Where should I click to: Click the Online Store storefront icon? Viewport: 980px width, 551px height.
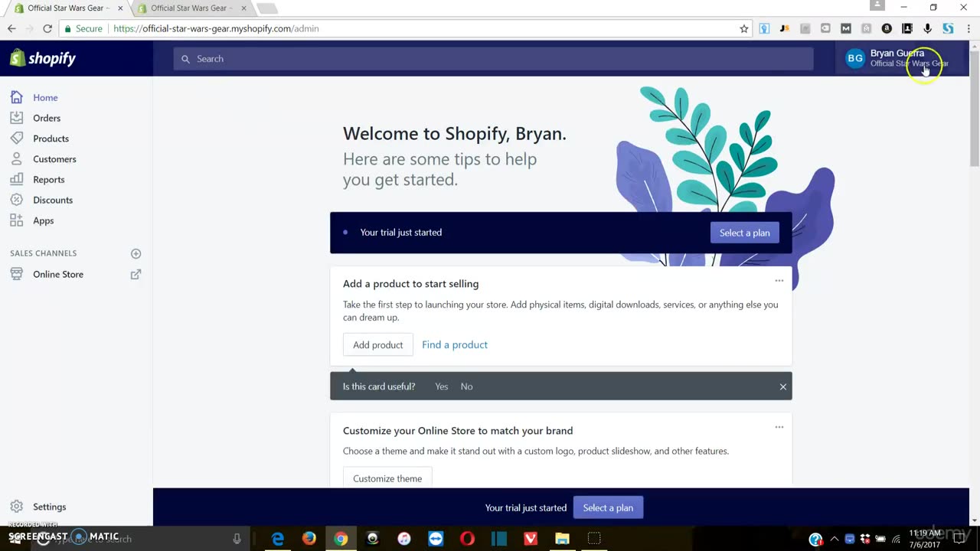click(17, 274)
